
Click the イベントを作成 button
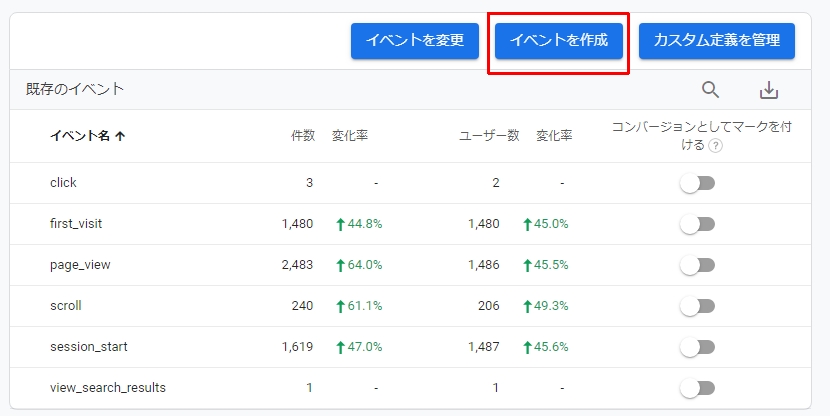click(558, 41)
